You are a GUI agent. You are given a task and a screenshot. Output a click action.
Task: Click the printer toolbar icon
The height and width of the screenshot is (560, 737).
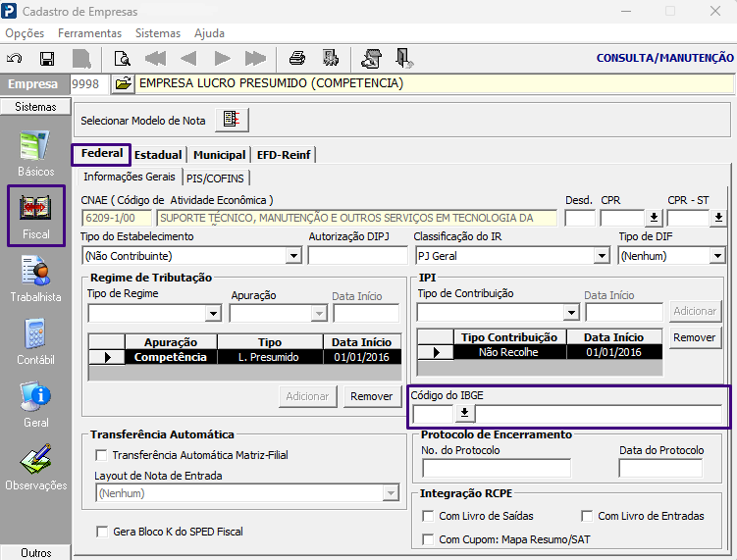pyautogui.click(x=297, y=58)
